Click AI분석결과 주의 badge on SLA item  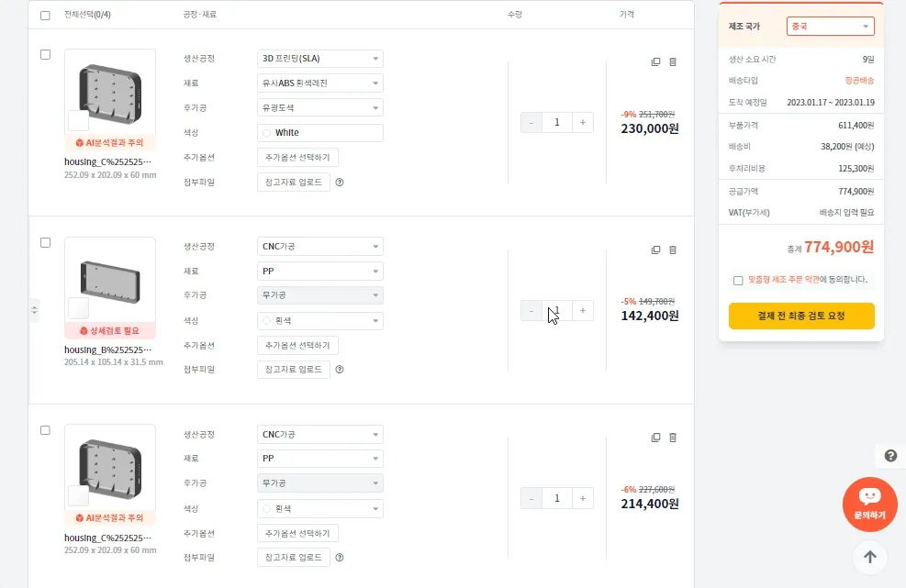(x=110, y=143)
